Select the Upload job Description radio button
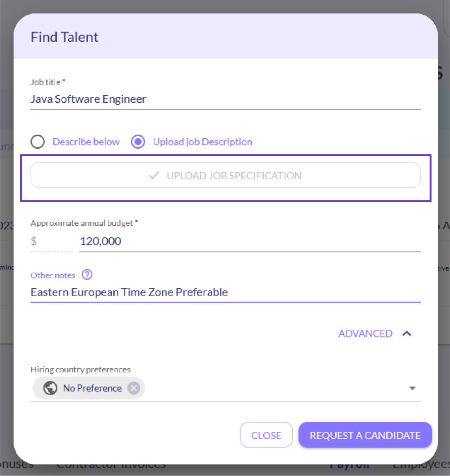The image size is (450, 476). point(137,141)
